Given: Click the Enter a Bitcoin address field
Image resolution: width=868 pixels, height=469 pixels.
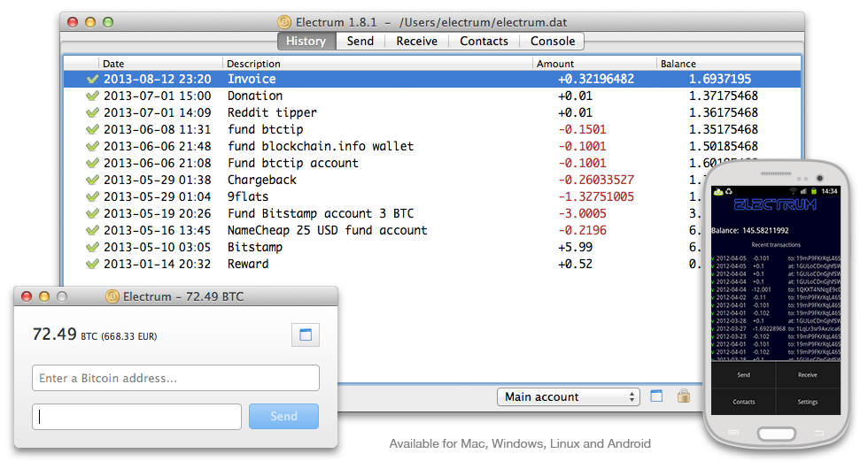Looking at the screenshot, I should [175, 378].
